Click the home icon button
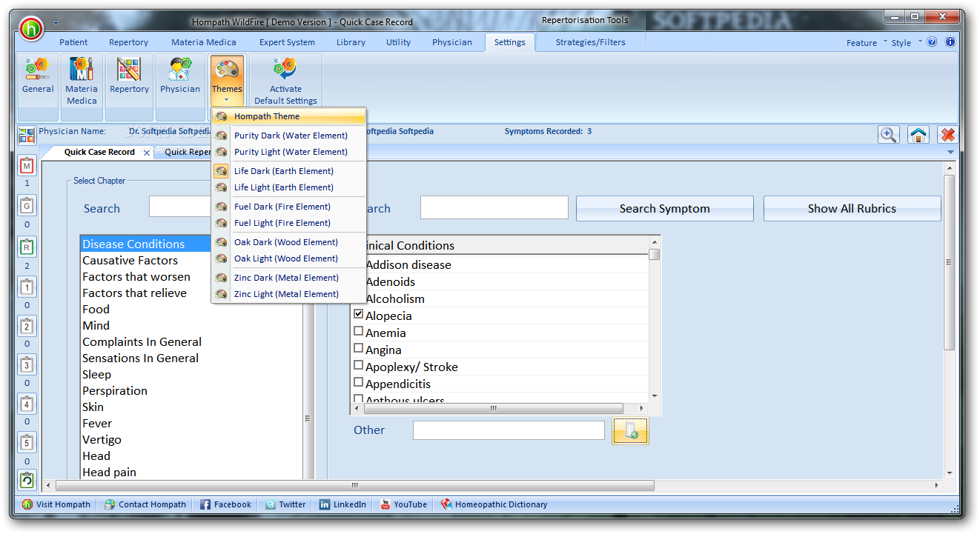The height and width of the screenshot is (534, 980). point(918,135)
